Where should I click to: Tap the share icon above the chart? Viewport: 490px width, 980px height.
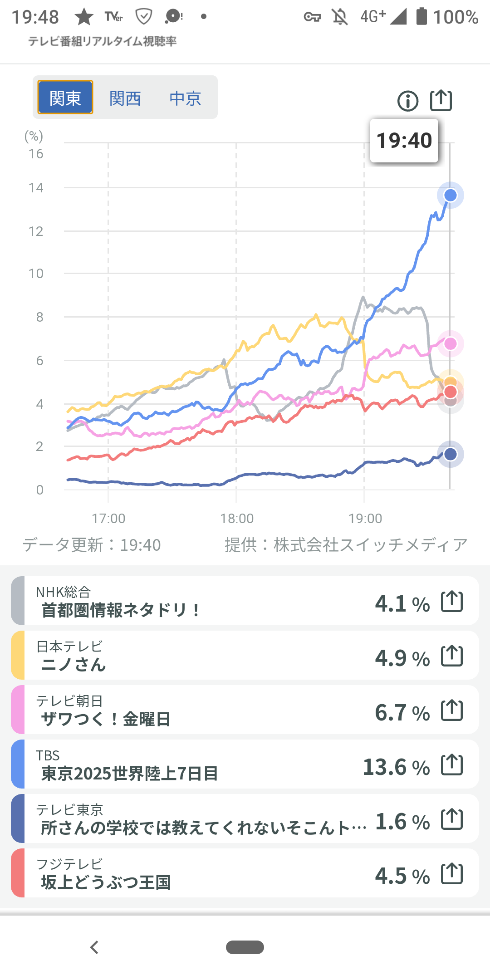[x=441, y=100]
